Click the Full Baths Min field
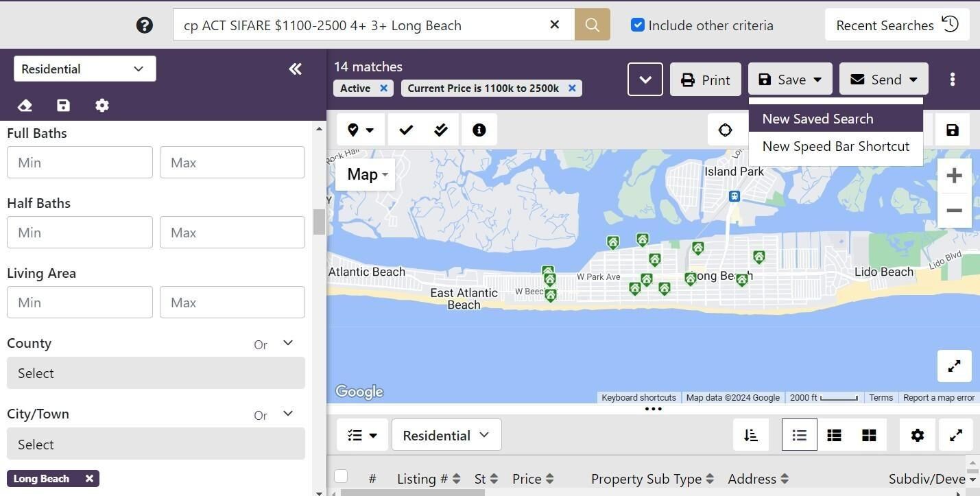 click(80, 163)
